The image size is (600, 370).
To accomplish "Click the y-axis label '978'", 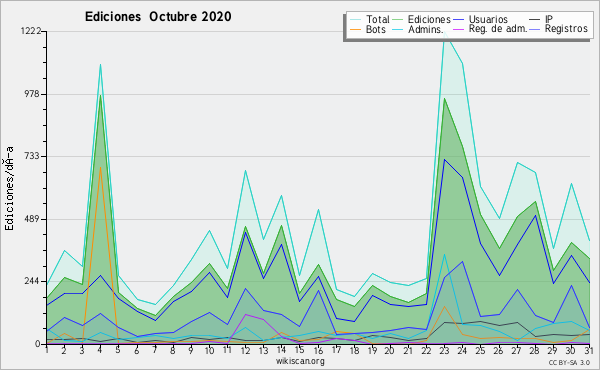I will (33, 94).
